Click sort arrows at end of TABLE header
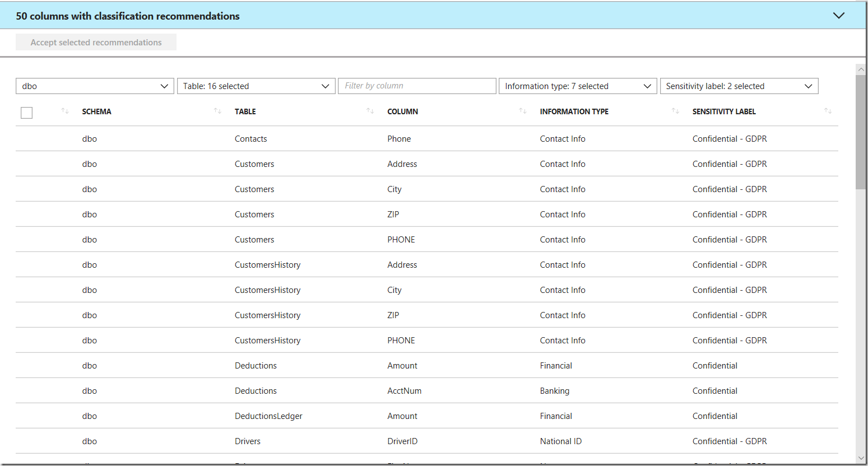The height and width of the screenshot is (466, 868). (370, 111)
